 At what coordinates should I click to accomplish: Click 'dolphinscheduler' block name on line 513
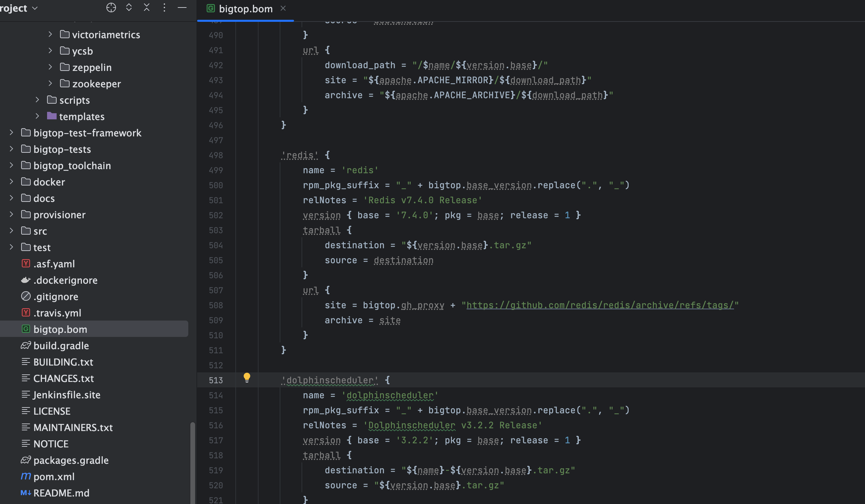coord(329,380)
